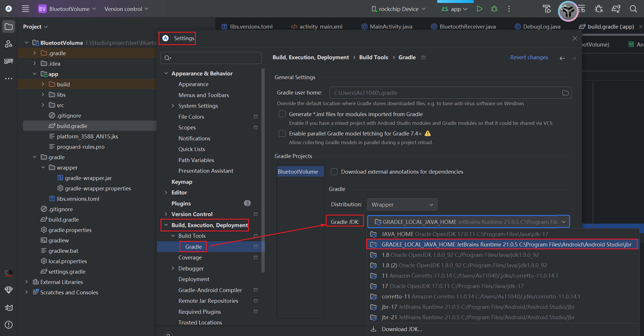
Task: Collapse the Appearance & Behavior node
Action: 166,73
